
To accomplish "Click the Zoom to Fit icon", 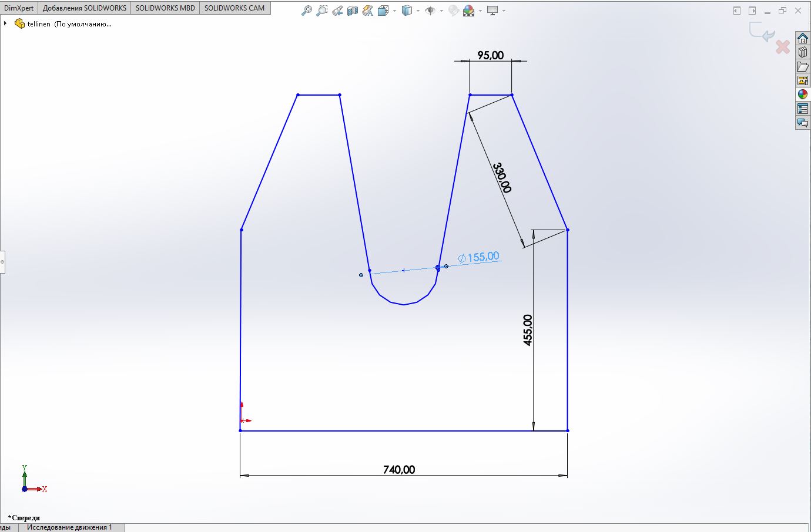I will [306, 11].
